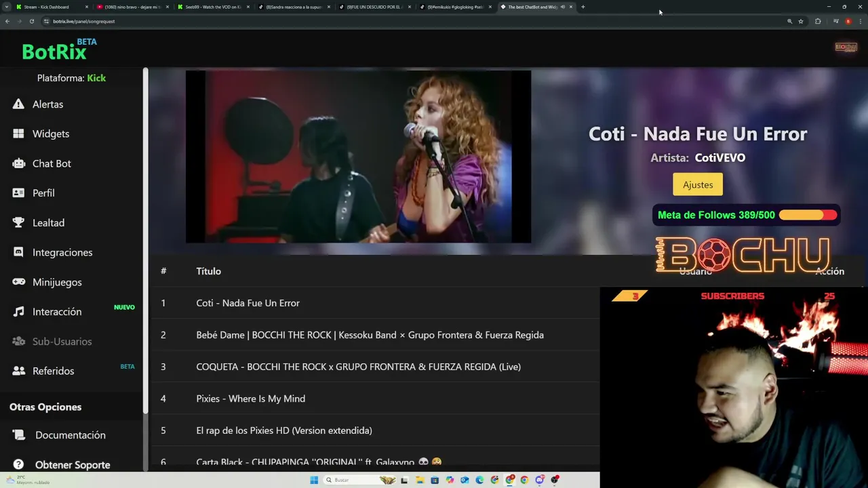
Task: Switch to the FUE UN DESCUIDO tab
Action: click(x=374, y=7)
